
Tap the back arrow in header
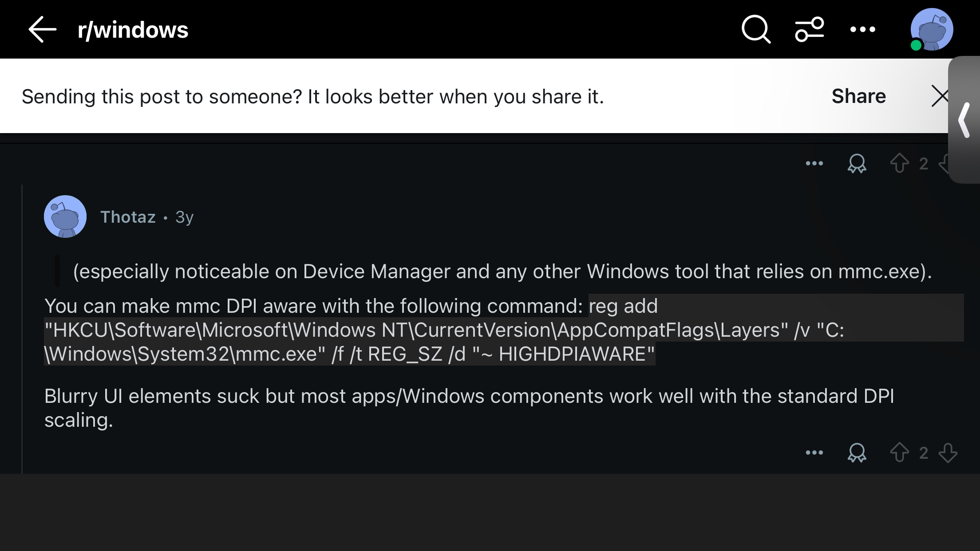(x=43, y=29)
